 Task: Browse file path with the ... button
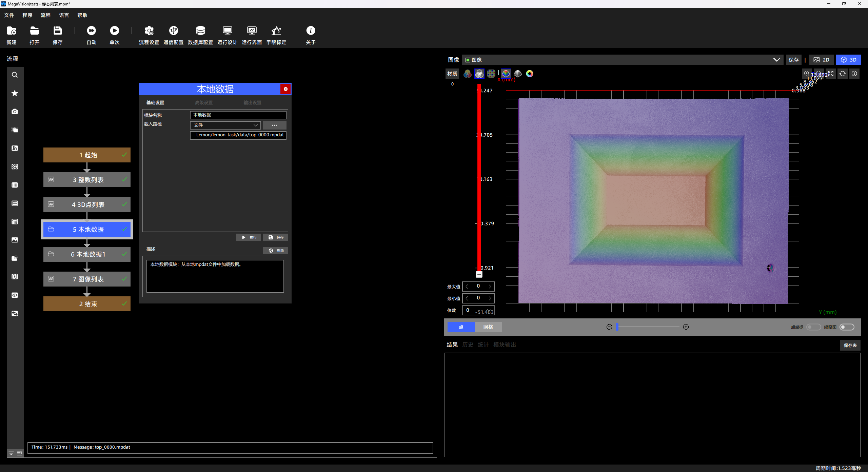pyautogui.click(x=274, y=125)
